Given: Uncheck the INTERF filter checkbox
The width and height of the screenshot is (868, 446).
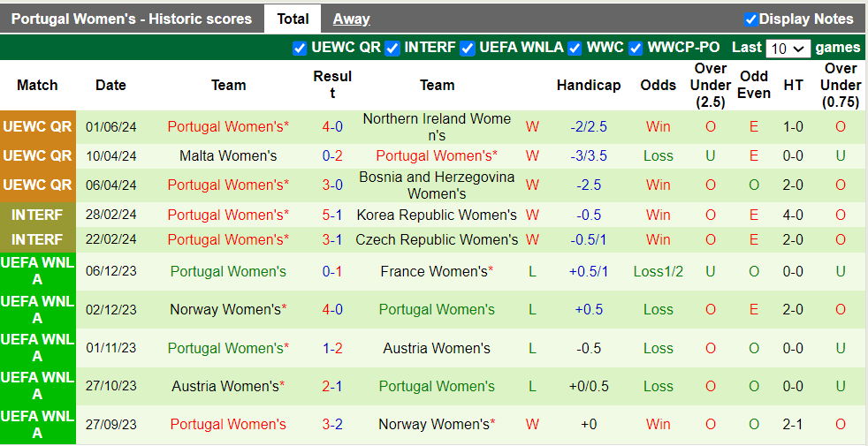Looking at the screenshot, I should [x=392, y=49].
